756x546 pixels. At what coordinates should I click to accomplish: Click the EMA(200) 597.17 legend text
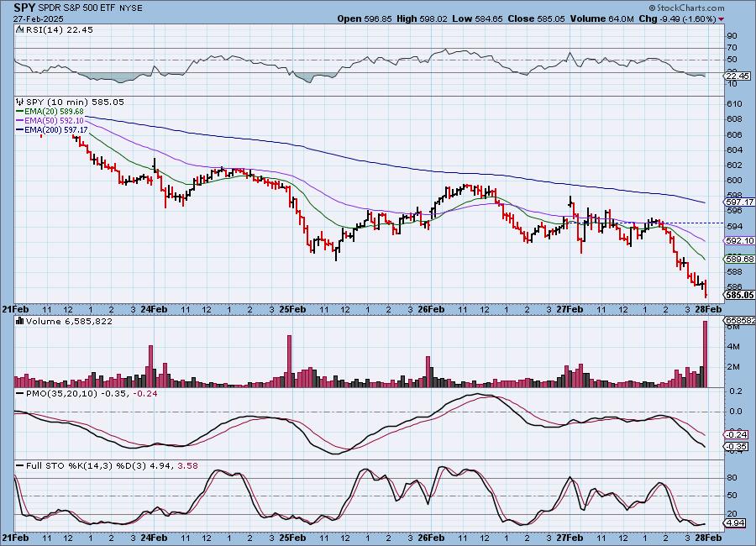pos(56,130)
